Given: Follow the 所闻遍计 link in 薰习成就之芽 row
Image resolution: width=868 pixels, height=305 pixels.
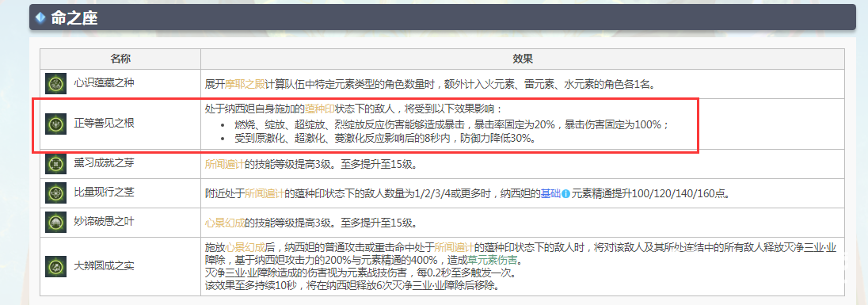Looking at the screenshot, I should (225, 165).
